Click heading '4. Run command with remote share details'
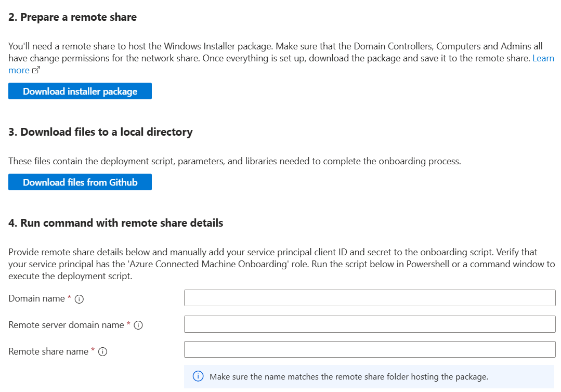Viewport: 561px width, 392px height. point(116,223)
